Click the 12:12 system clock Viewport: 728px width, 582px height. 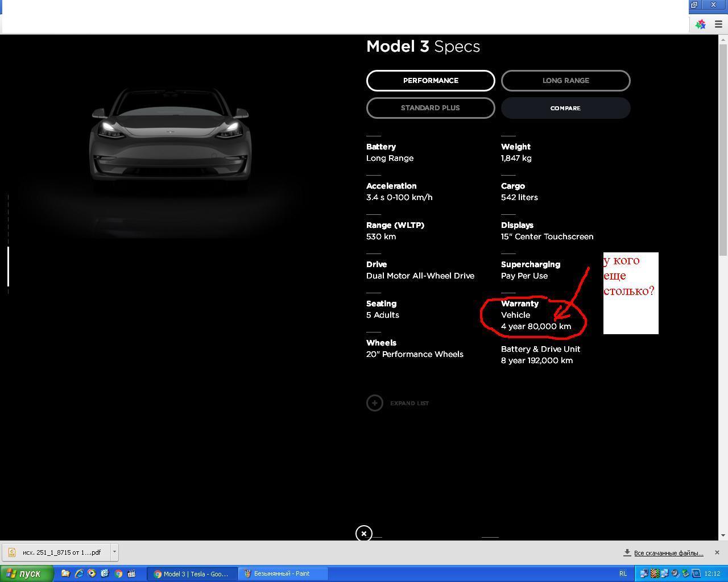[712, 573]
